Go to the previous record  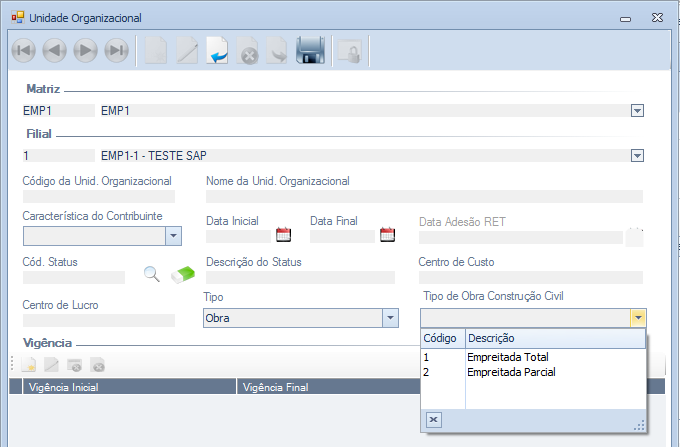[55, 51]
